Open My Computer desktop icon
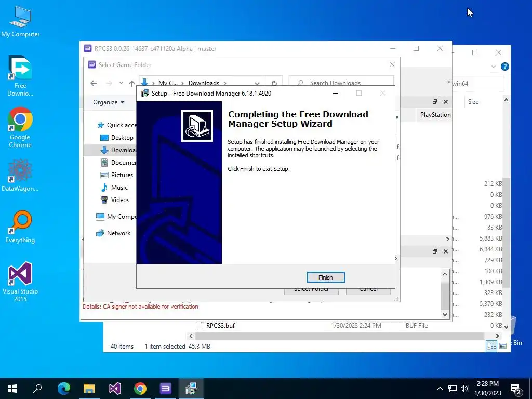The height and width of the screenshot is (399, 532). 20,22
